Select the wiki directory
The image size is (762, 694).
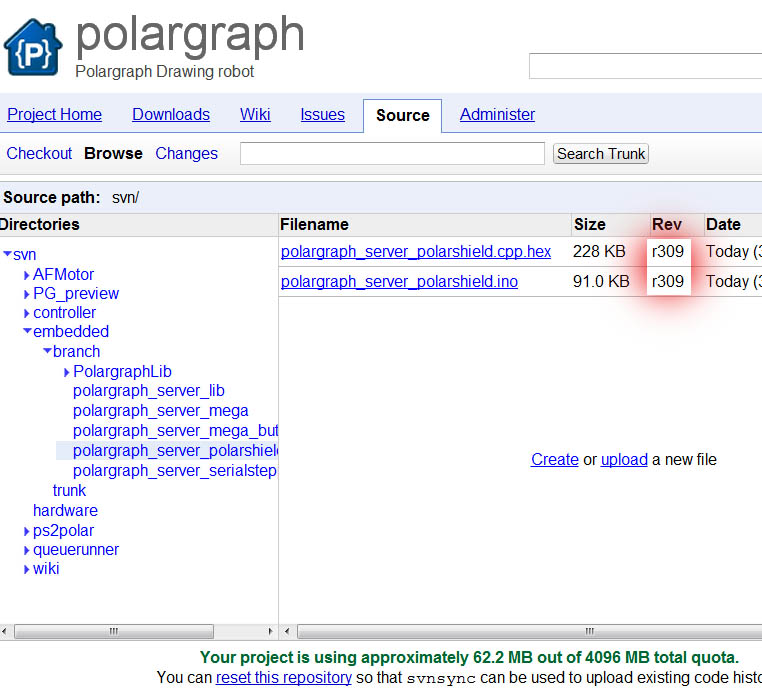(46, 569)
